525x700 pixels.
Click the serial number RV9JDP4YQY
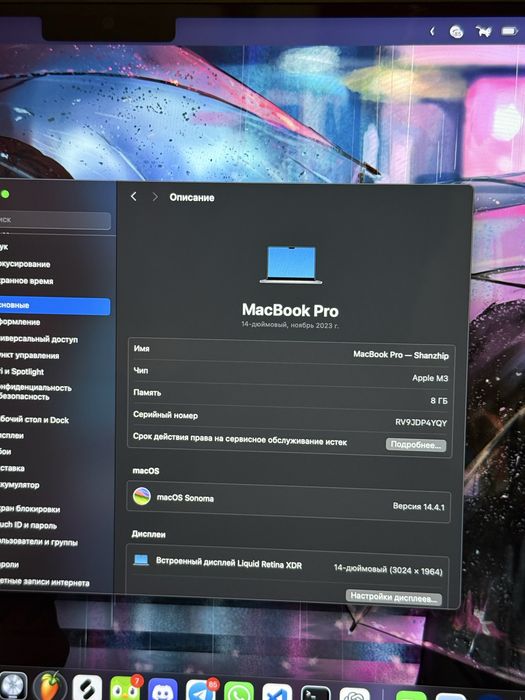pos(421,422)
